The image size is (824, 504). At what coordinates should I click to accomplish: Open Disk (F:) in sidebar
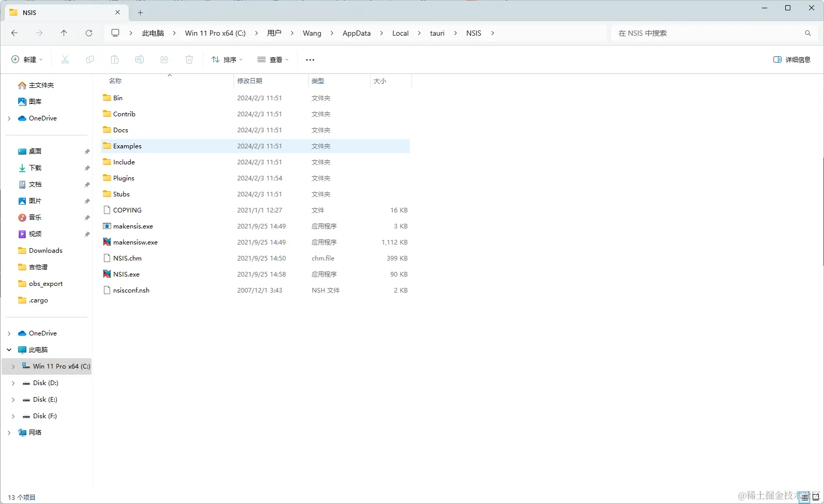click(45, 416)
